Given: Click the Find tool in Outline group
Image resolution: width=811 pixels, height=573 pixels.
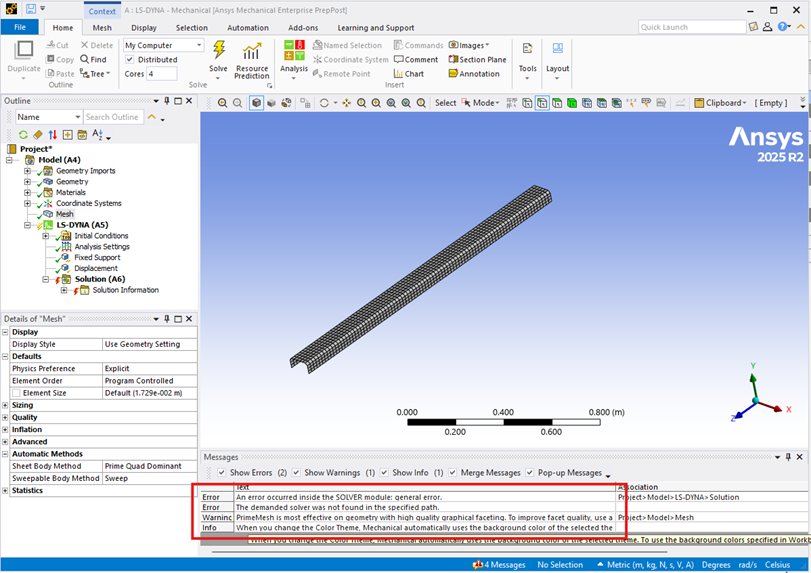Looking at the screenshot, I should pos(91,60).
